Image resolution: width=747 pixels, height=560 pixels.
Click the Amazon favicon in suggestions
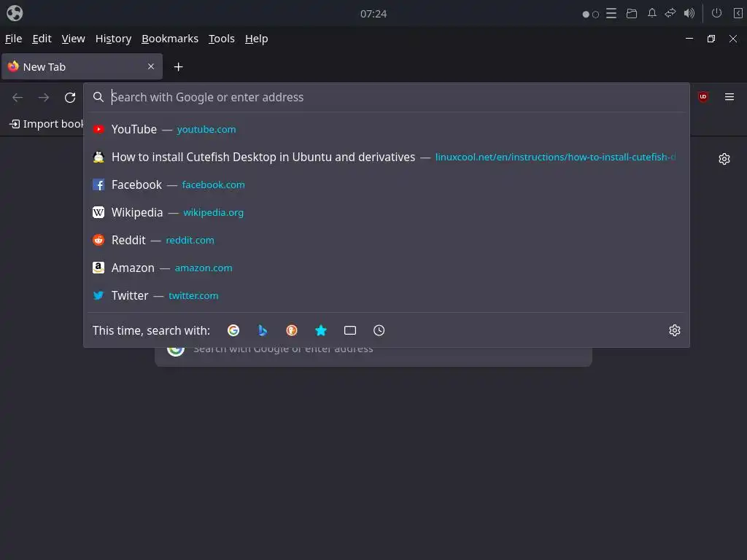(98, 268)
